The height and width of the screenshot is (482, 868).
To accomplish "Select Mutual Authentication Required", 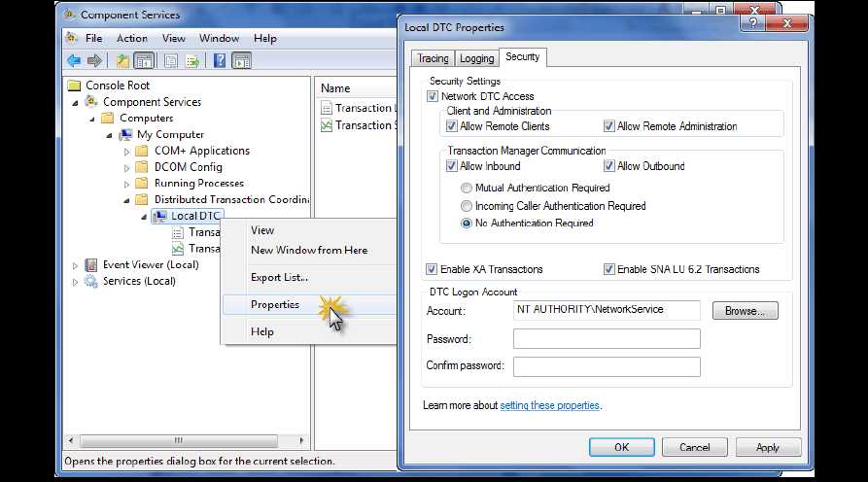I will (467, 189).
